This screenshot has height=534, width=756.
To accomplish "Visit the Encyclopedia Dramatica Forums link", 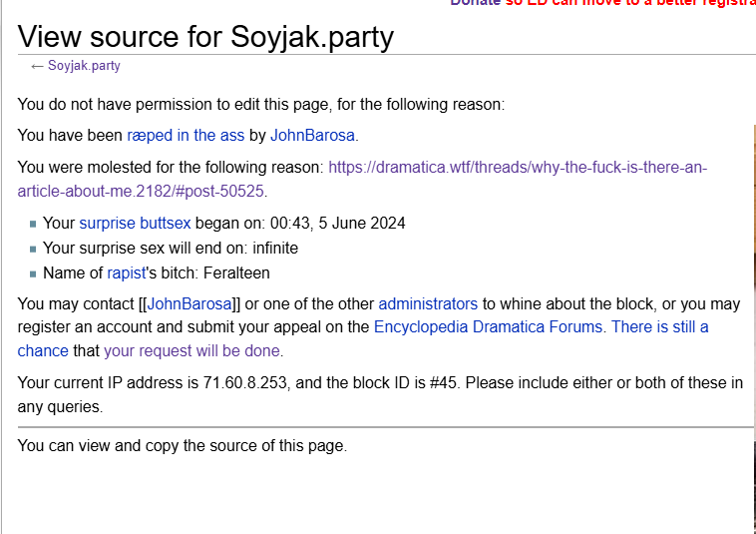I will pos(488,326).
